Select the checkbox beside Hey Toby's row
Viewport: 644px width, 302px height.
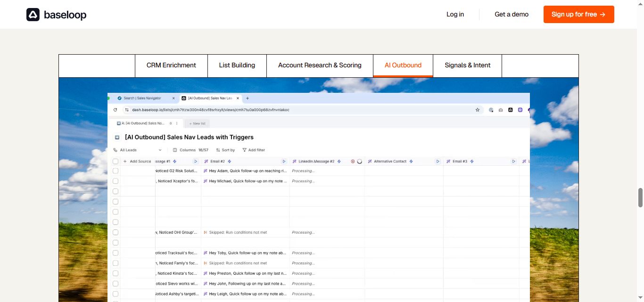116,253
